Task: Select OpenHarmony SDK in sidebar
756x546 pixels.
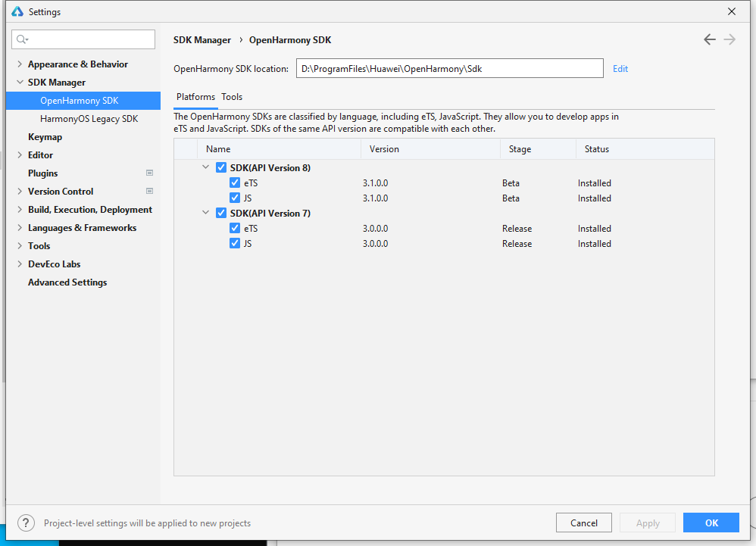Action: click(83, 101)
